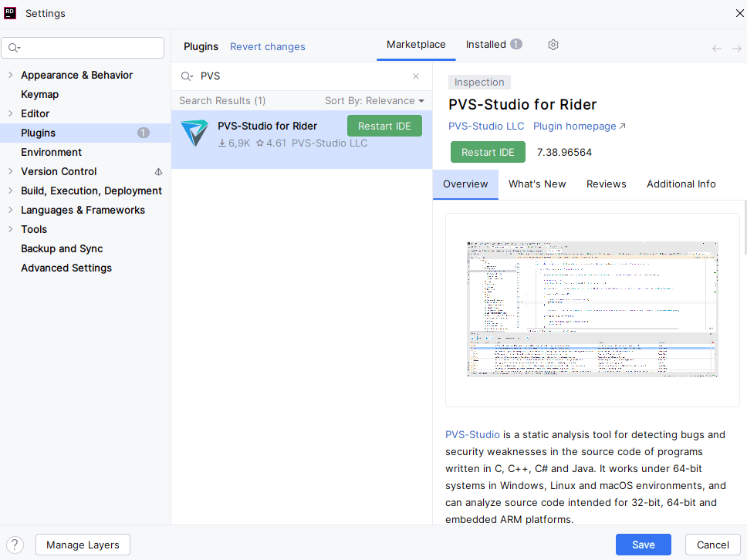Open the Reviews tab
This screenshot has width=747, height=560.
[606, 184]
